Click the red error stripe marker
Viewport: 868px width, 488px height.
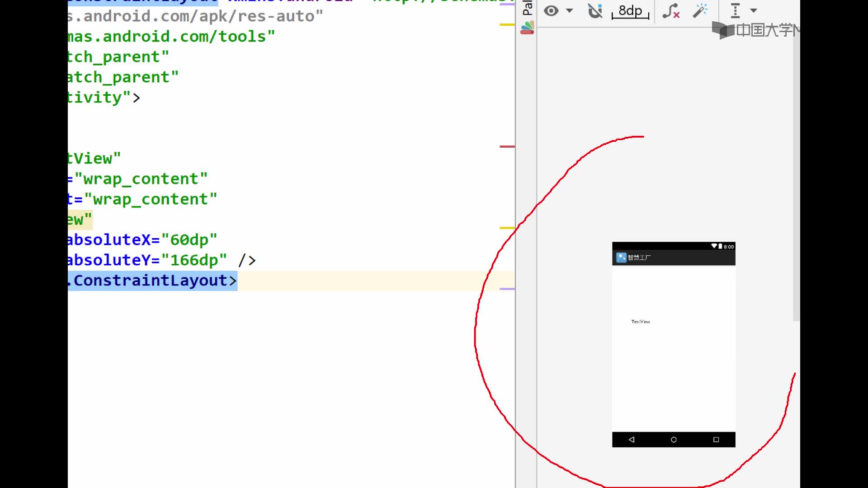tap(507, 146)
